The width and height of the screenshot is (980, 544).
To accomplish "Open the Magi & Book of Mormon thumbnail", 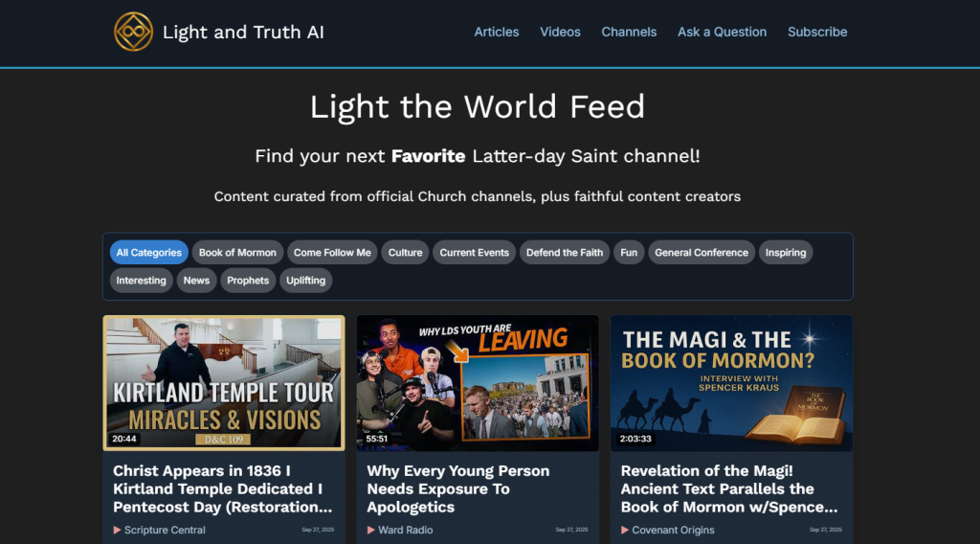I will pyautogui.click(x=731, y=383).
